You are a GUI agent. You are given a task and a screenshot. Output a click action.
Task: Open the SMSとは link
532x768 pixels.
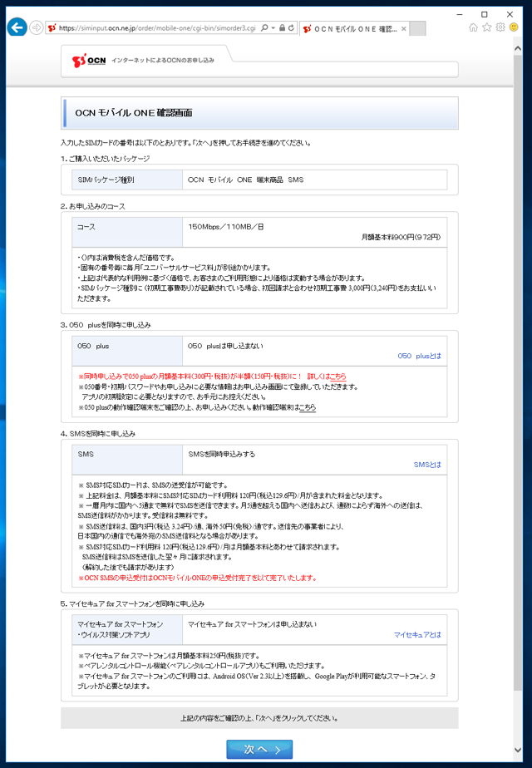[427, 465]
